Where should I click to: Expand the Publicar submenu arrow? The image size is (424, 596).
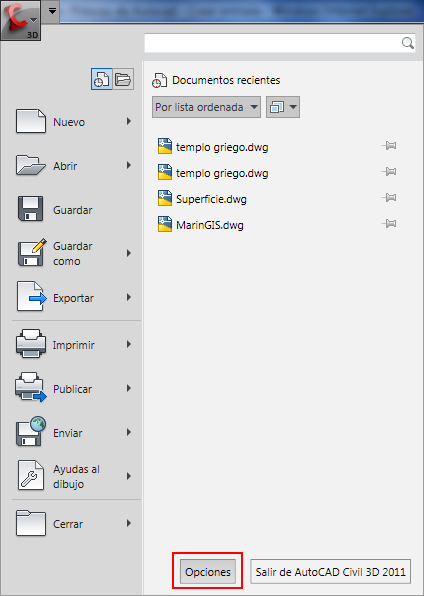129,388
